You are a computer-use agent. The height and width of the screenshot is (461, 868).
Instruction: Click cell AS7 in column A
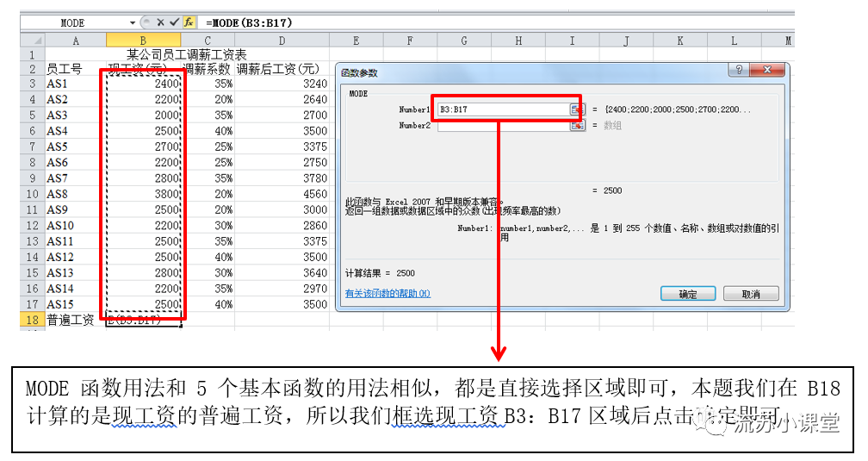tap(76, 178)
